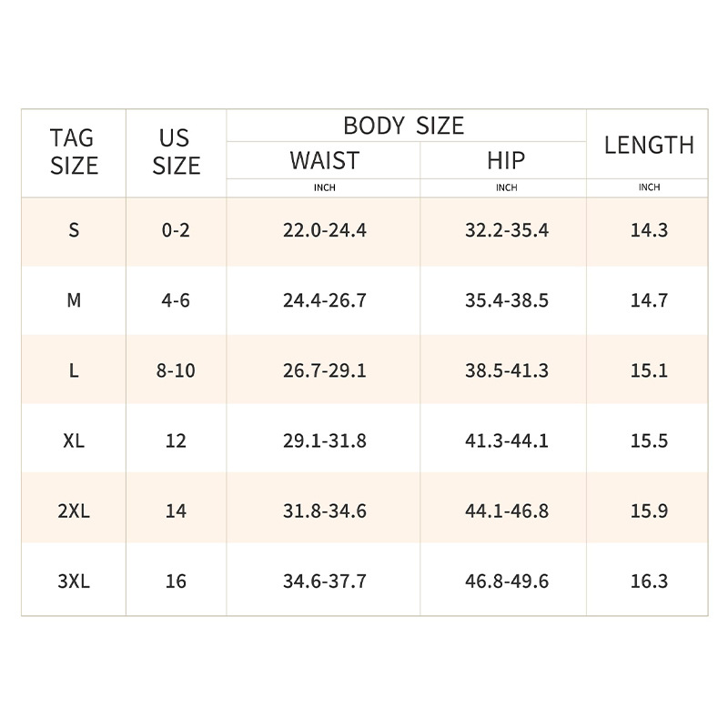
Task: Select the 2XL tag size cell
Action: coord(74,511)
